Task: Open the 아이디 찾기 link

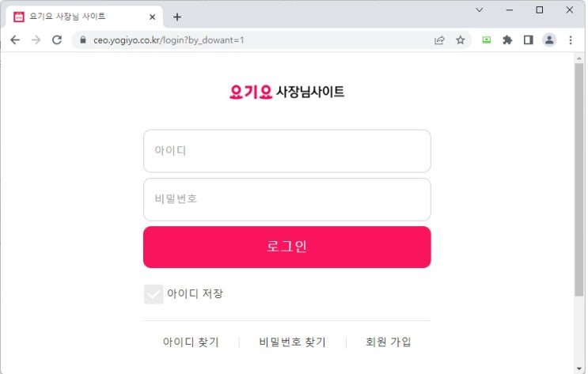Action: click(191, 342)
